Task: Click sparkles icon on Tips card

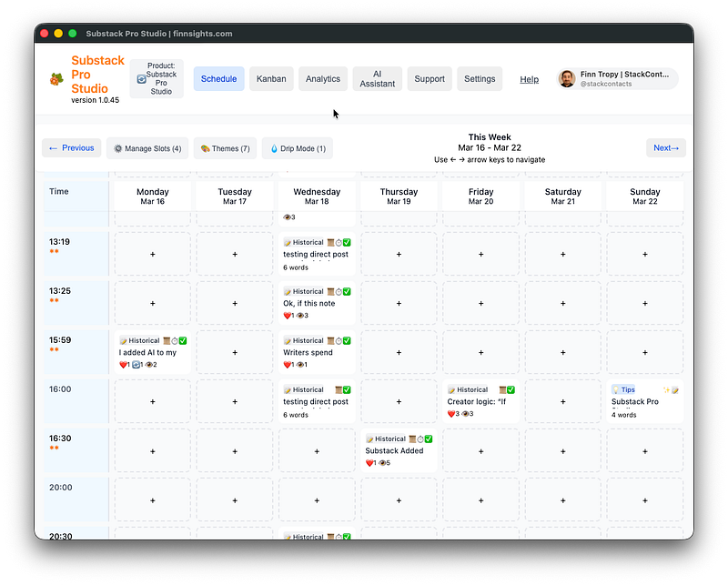Action: tap(666, 390)
